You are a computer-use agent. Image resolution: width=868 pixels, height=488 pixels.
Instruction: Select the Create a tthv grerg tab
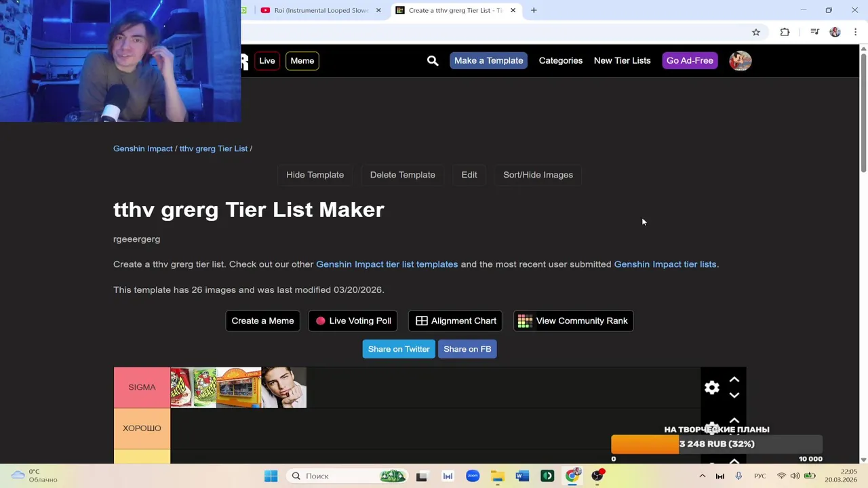456,10
